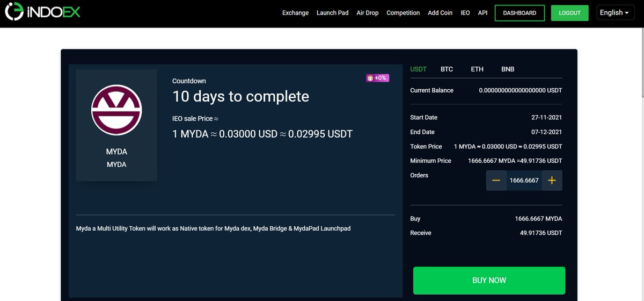
Task: Click the order amount field 1666.6667
Action: tap(524, 180)
